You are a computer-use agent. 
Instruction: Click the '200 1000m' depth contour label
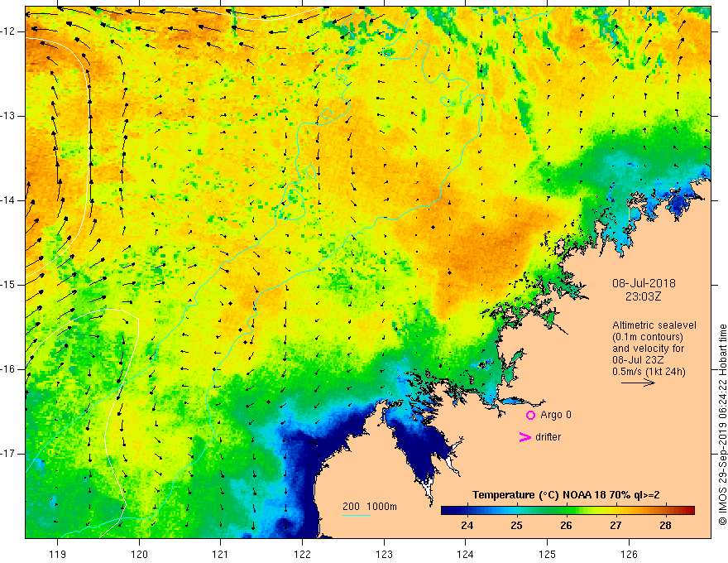coord(370,507)
